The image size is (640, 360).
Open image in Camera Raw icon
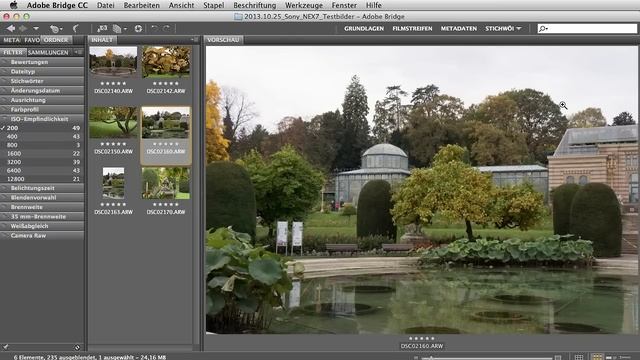[138, 29]
